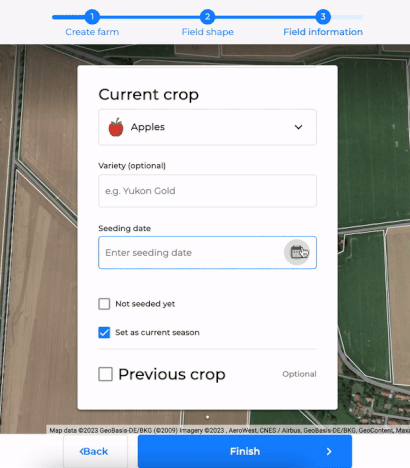Image resolution: width=410 pixels, height=468 pixels.
Task: Click the Current crop heading
Action: point(149,95)
